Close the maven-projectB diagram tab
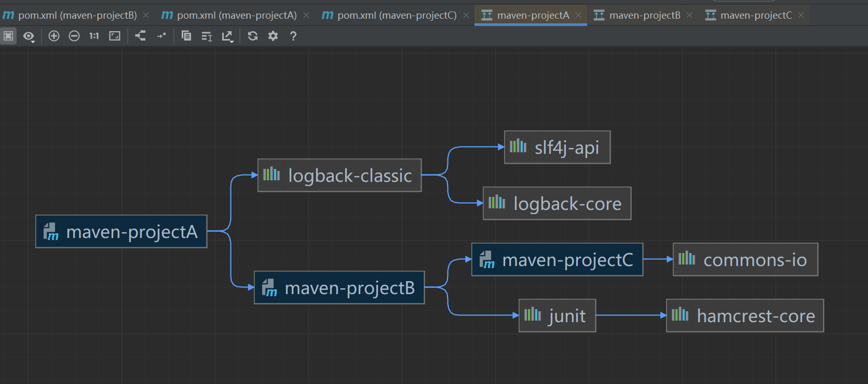 pos(689,16)
